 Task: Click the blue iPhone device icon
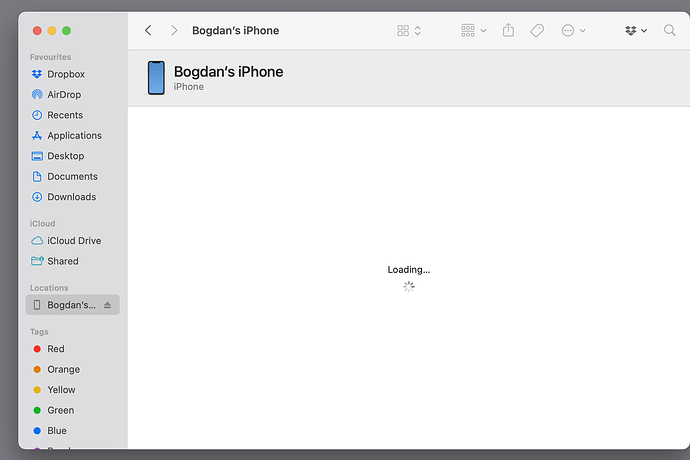pyautogui.click(x=156, y=78)
